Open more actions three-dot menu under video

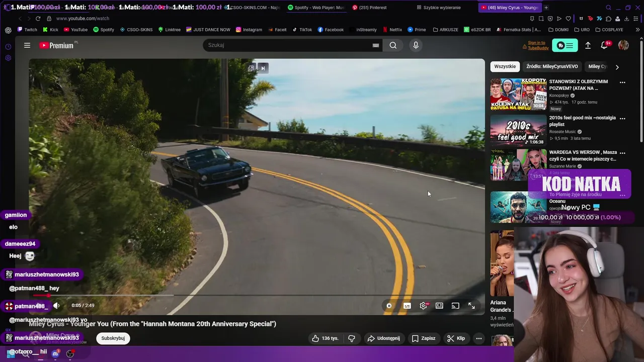[x=479, y=338]
